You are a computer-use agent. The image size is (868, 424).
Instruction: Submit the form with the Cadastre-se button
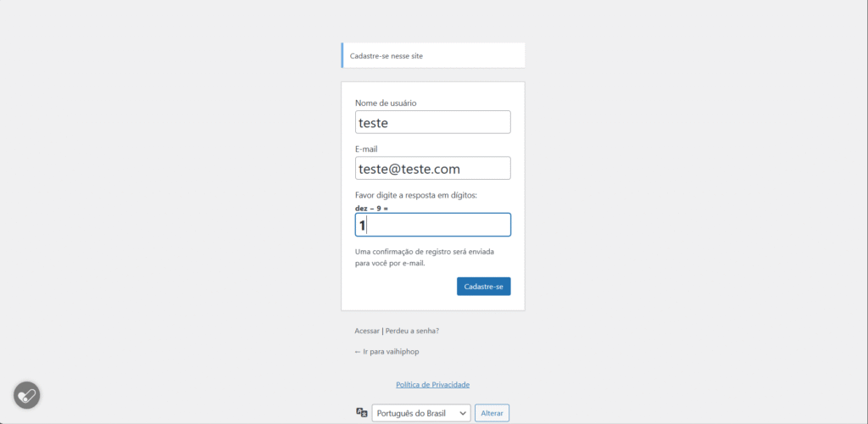coord(483,287)
